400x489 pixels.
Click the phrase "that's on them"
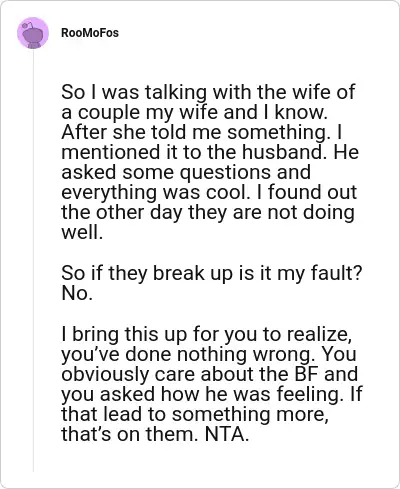pyautogui.click(x=128, y=434)
